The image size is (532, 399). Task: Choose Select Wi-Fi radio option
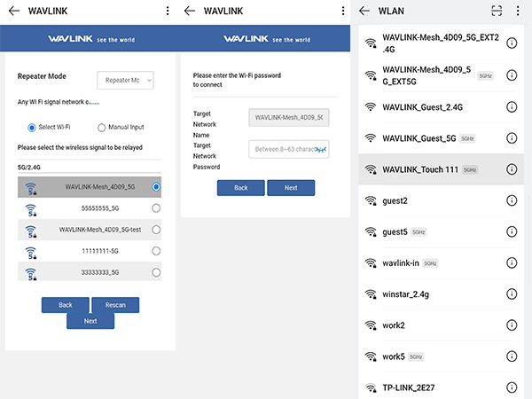[32, 128]
